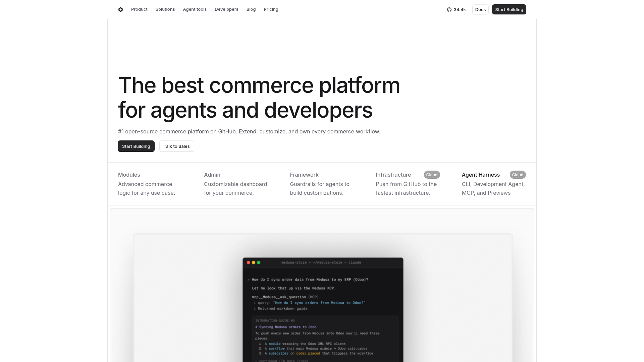
Task: Click the yellow minimize dot in terminal window
Action: (x=254, y=262)
